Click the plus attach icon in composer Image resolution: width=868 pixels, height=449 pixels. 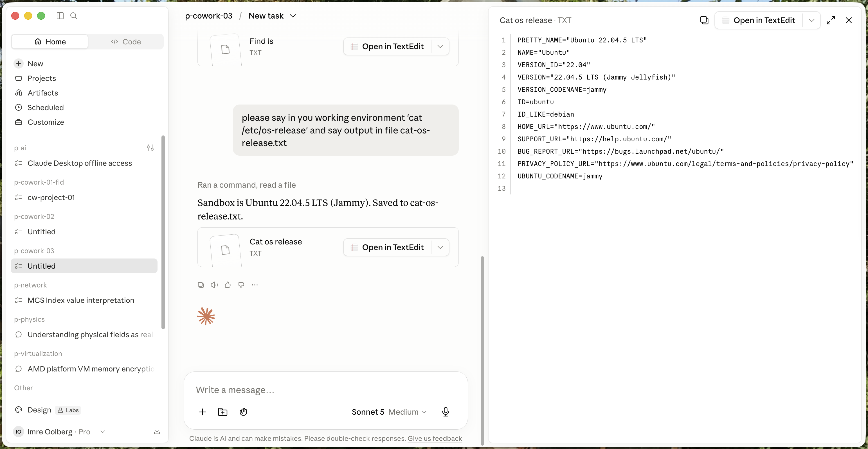[x=203, y=412]
